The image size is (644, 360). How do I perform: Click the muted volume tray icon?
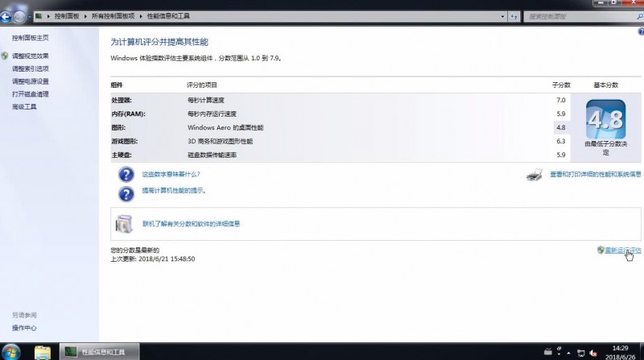[593, 353]
